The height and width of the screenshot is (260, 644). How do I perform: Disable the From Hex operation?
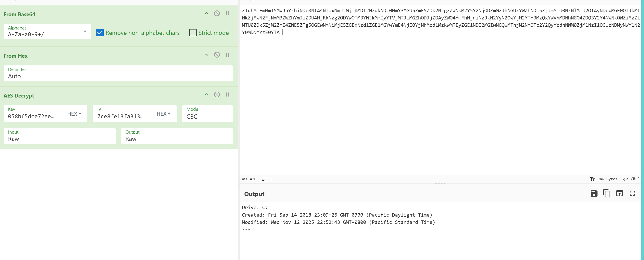point(217,55)
